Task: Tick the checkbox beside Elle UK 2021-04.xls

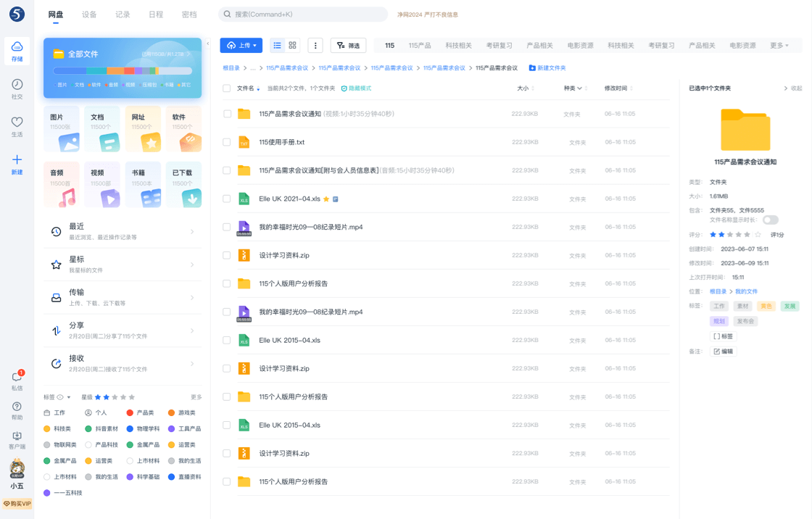Action: (x=227, y=199)
